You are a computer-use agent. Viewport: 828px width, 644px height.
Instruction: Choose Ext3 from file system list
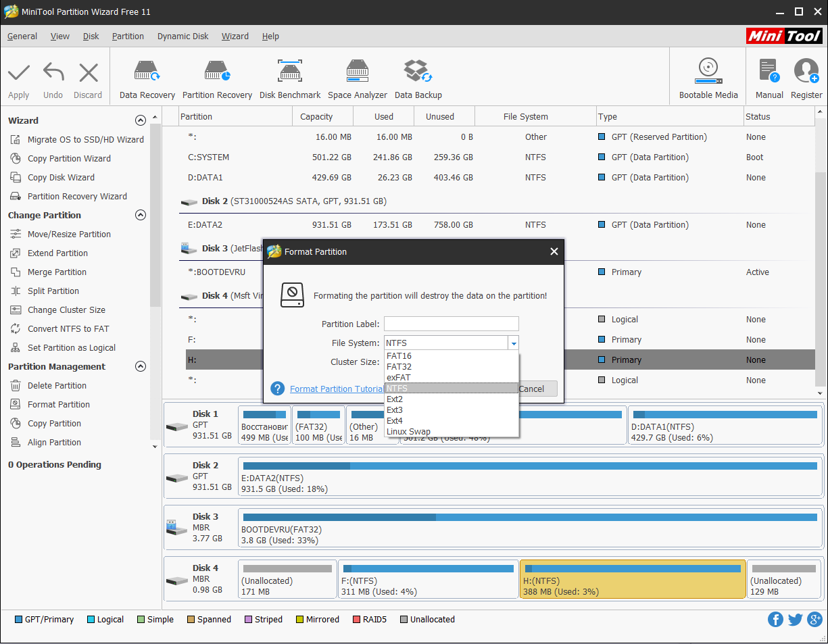pos(452,410)
